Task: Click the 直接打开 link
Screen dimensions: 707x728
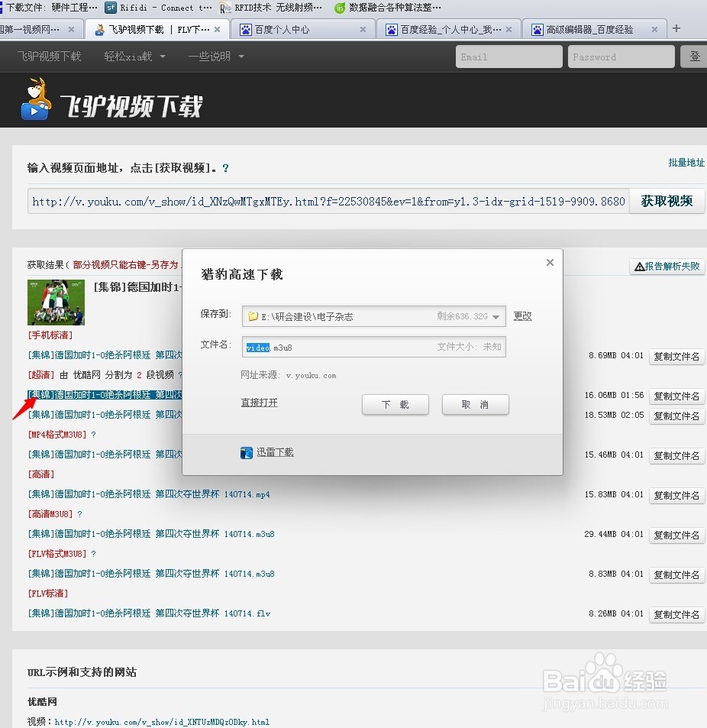Action: tap(259, 403)
